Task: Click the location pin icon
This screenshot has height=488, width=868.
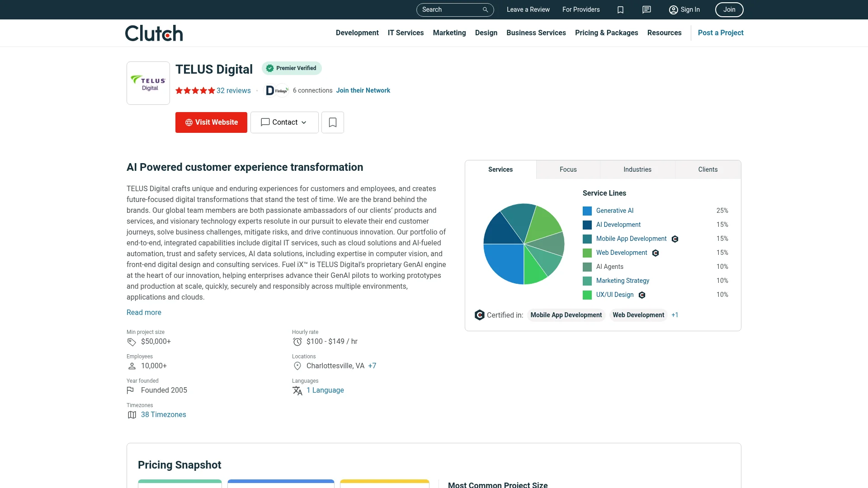Action: 297,366
